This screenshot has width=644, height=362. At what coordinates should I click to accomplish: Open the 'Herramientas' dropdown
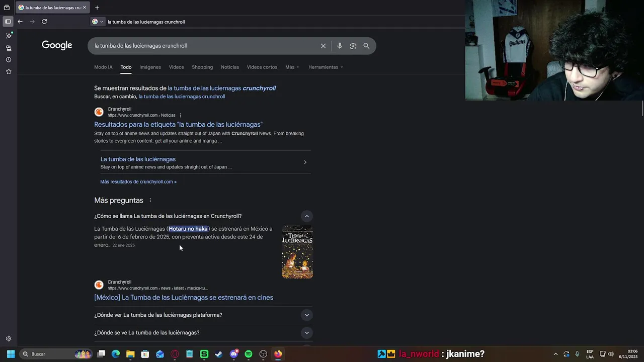coord(326,67)
